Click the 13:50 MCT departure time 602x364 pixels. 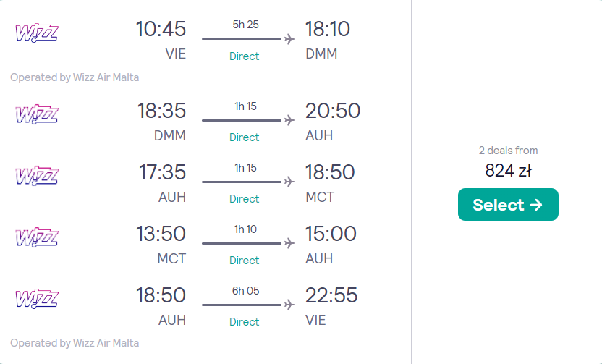click(x=161, y=234)
